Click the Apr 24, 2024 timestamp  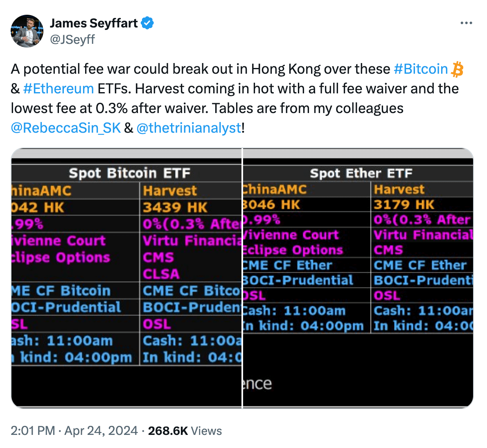point(101,430)
